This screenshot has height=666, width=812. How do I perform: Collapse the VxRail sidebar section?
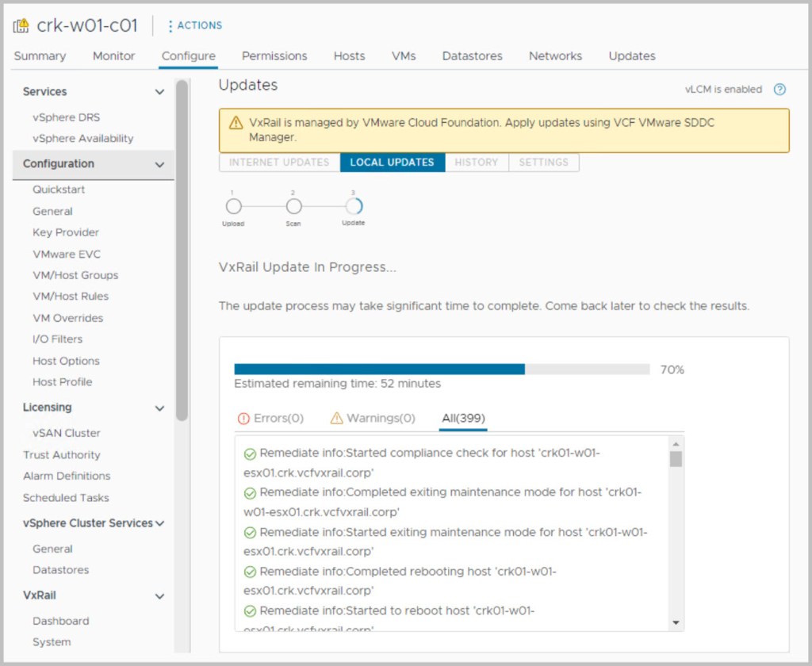pyautogui.click(x=159, y=596)
